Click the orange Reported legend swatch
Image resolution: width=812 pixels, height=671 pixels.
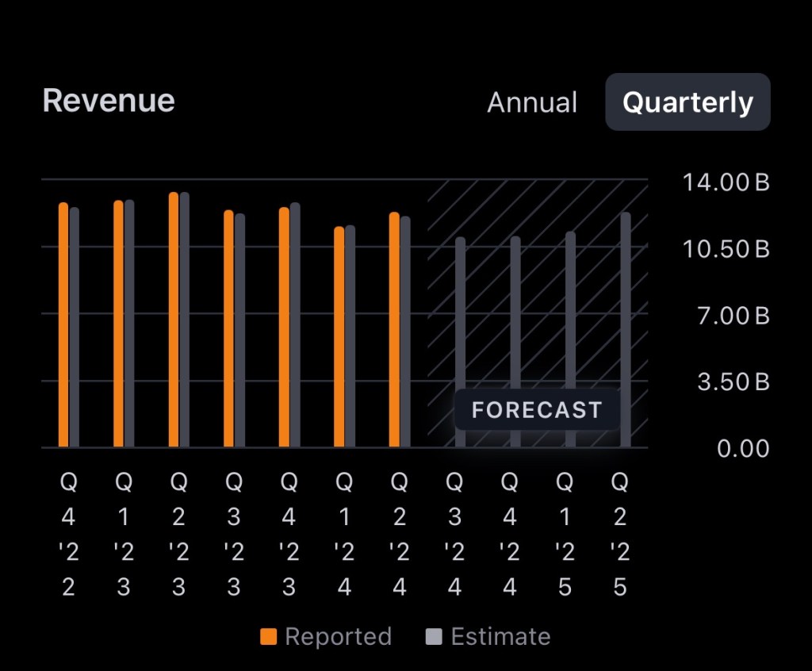coord(269,636)
